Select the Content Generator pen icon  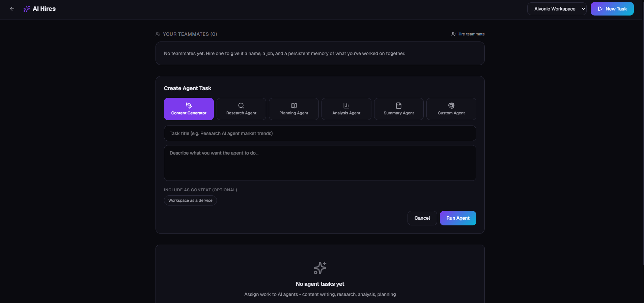189,106
